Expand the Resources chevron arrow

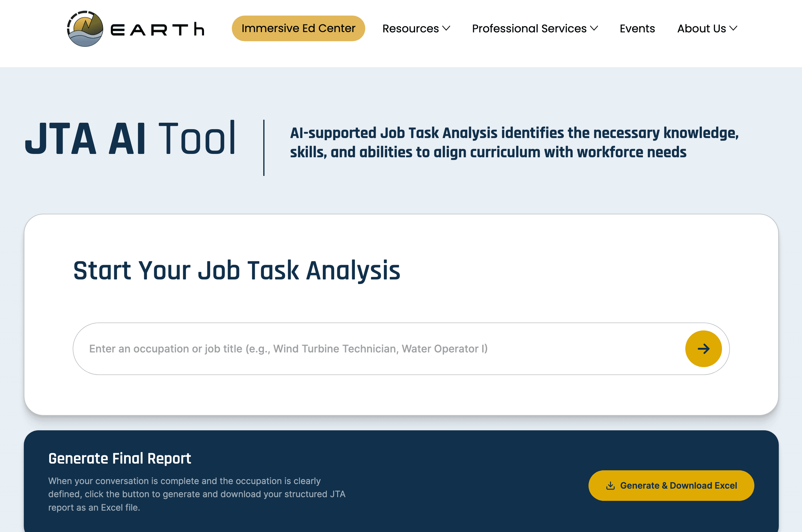pyautogui.click(x=447, y=28)
